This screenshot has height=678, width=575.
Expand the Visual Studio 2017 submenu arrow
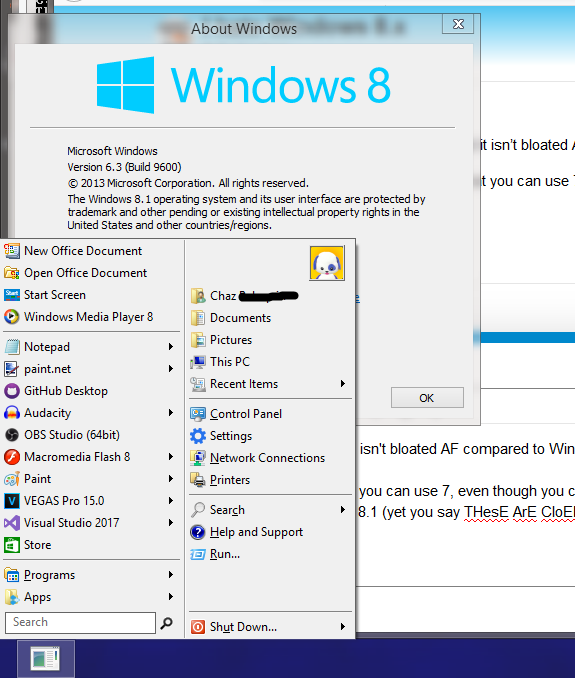tap(171, 523)
